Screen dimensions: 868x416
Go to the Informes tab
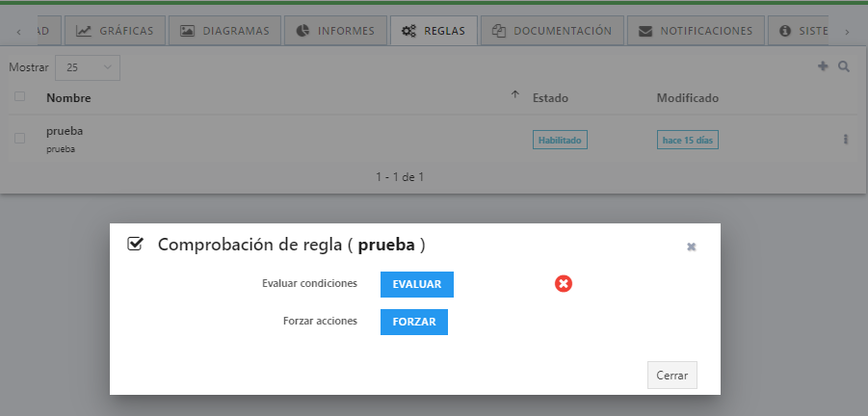335,31
